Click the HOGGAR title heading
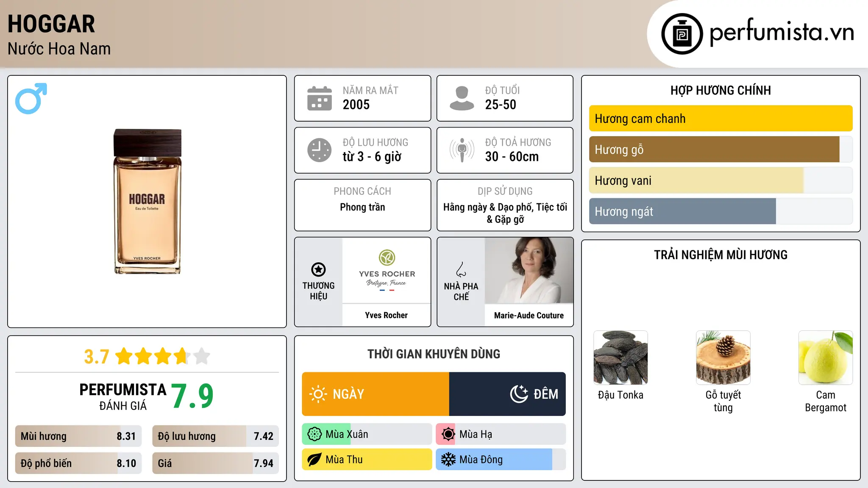Screen dimensions: 868x488 point(51,24)
